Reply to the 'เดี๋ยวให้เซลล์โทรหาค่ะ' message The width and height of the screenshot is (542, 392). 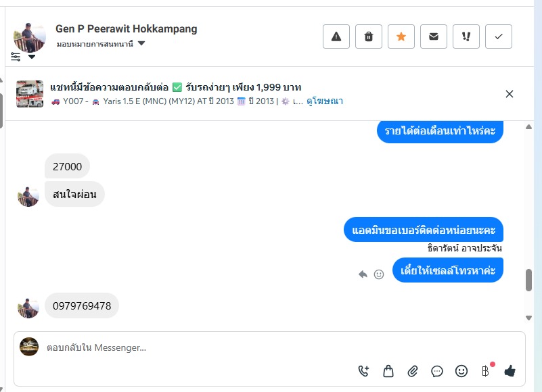363,274
